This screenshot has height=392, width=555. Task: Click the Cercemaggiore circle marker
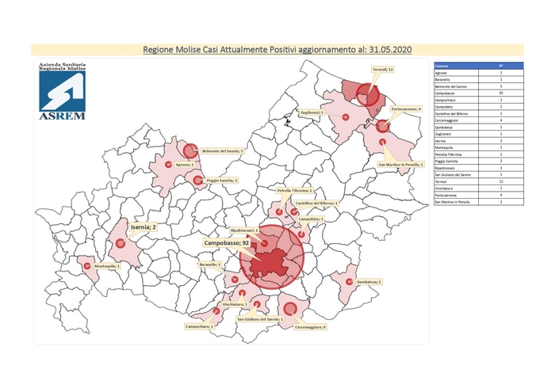tap(289, 307)
